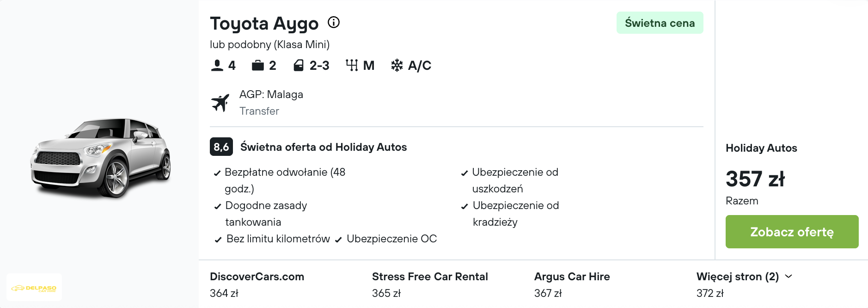Click the Toyota Aygo car thumbnail
The image size is (868, 308).
point(101,158)
